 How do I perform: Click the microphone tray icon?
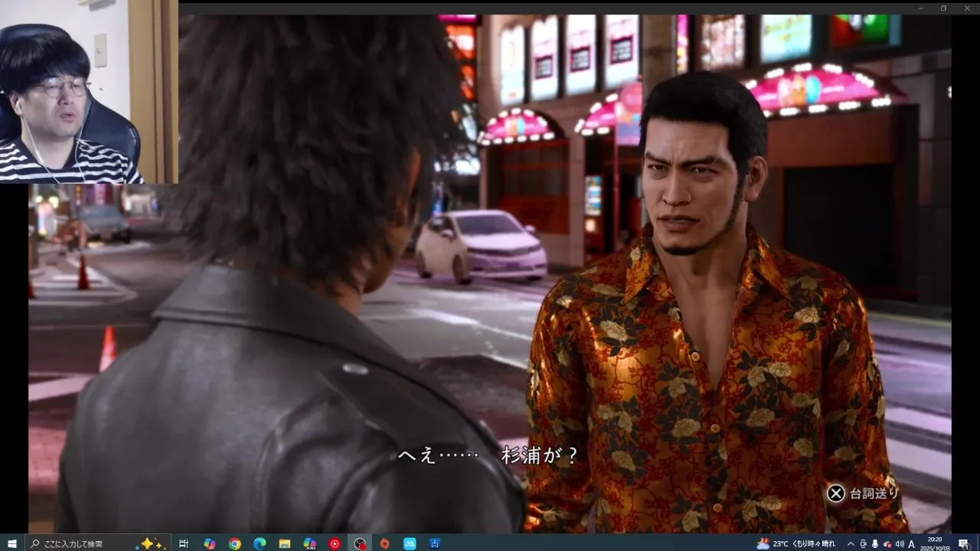coord(875,543)
